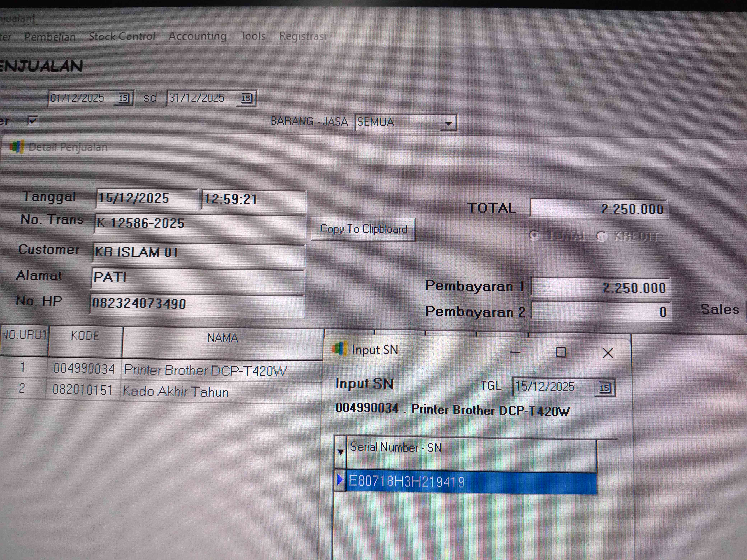Open the Stock Control menu

122,36
